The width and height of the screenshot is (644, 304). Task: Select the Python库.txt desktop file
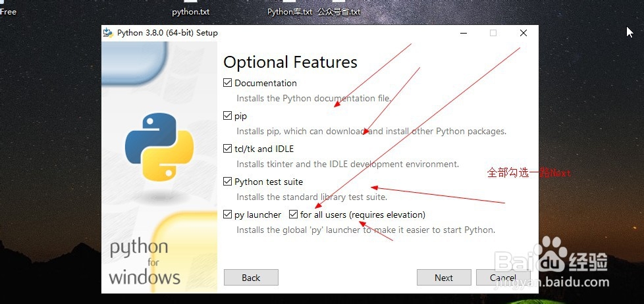(290, 11)
